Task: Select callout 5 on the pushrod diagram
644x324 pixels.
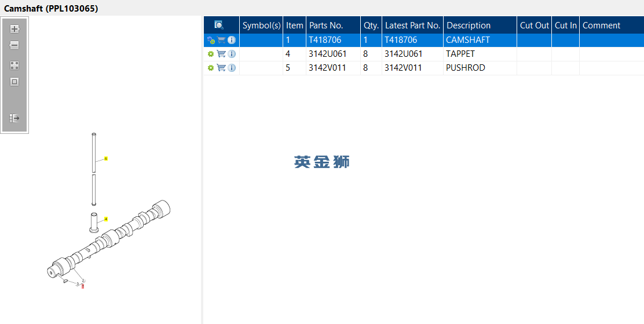Action: 105,159
